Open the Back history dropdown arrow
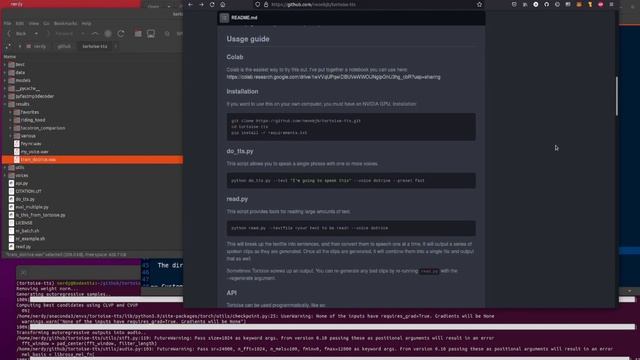The image size is (640, 360). click(36, 34)
